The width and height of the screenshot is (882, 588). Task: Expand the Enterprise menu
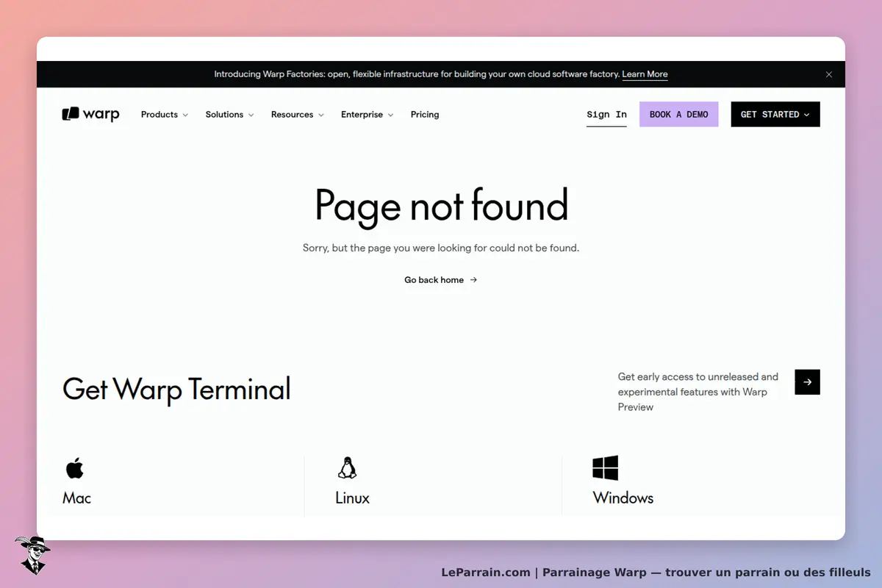[367, 115]
